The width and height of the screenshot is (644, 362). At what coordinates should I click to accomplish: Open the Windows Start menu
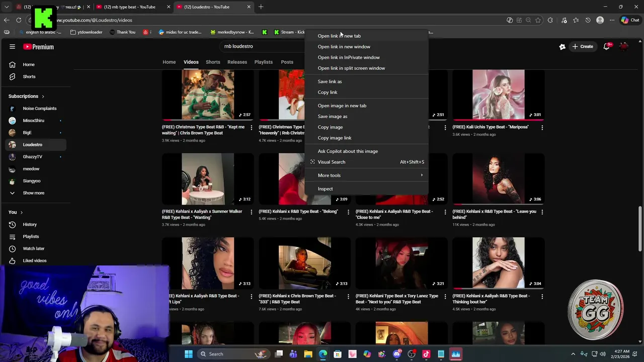188,354
